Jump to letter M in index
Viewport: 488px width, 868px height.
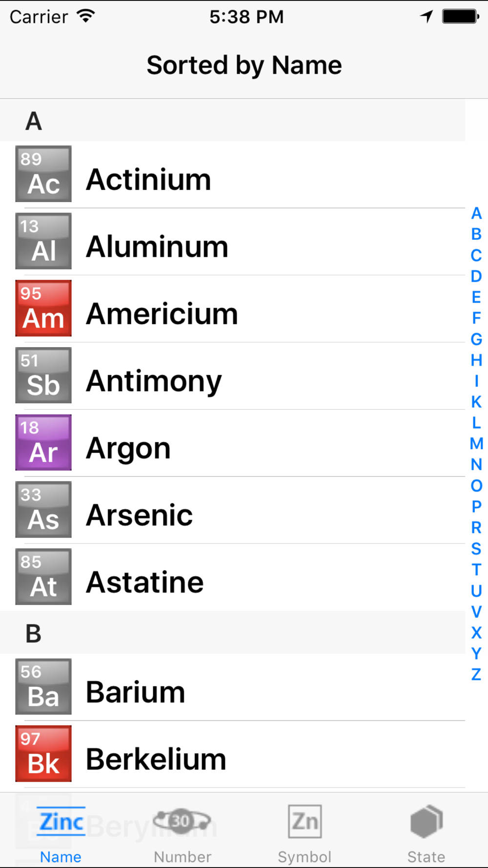[476, 443]
